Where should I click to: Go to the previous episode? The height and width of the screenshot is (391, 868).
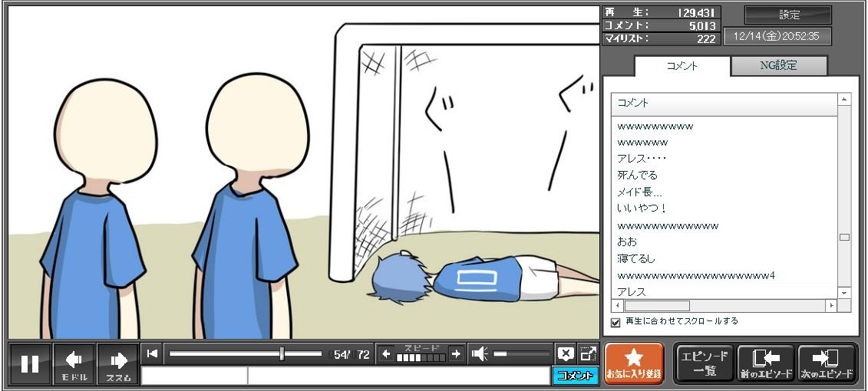point(765,363)
